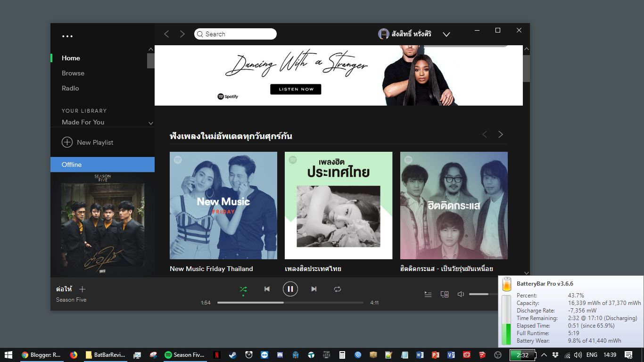This screenshot has height=362, width=644.
Task: Click into the Spotify Search field
Action: 235,34
